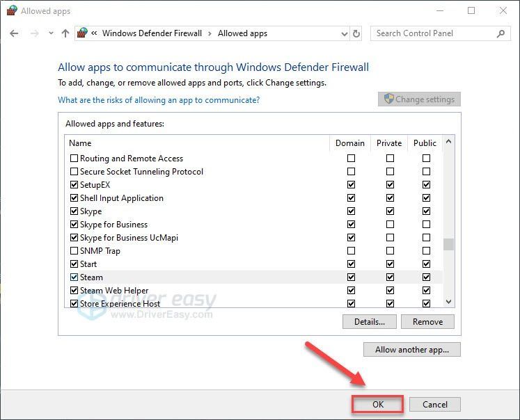
Task: Minimize the Allowed apps window
Action: point(440,10)
